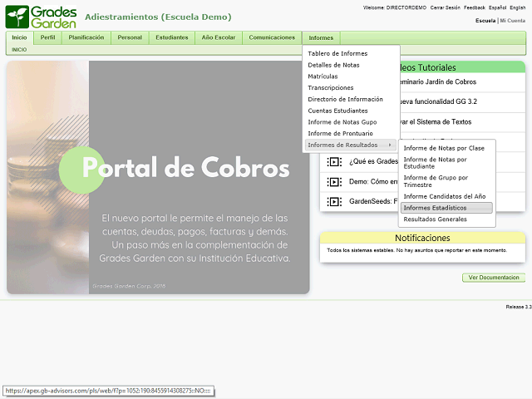Click the Notificaciones header
This screenshot has width=532, height=399.
click(422, 238)
